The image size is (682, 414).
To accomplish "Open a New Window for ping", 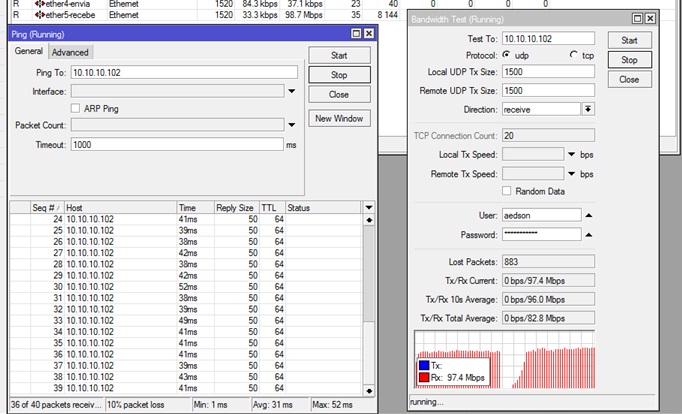I will [x=339, y=118].
